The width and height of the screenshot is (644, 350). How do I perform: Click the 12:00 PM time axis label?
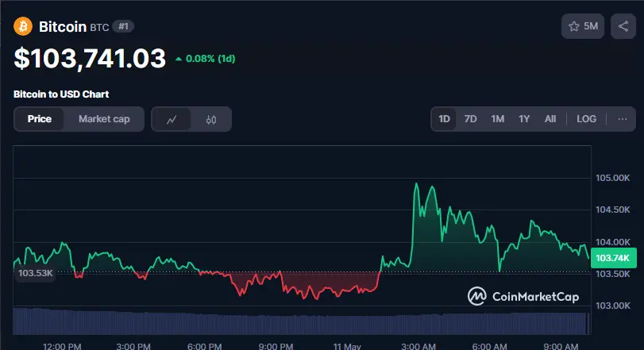62,346
